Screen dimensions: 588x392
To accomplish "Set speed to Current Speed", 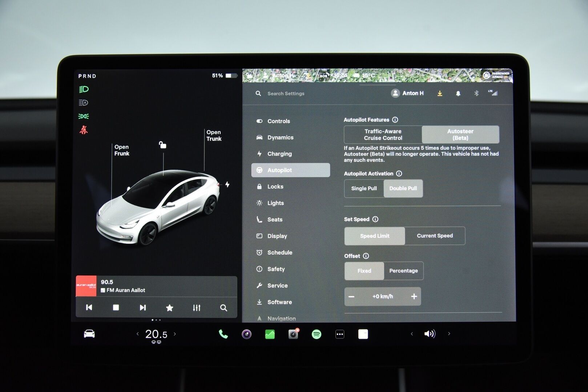I will (x=435, y=236).
